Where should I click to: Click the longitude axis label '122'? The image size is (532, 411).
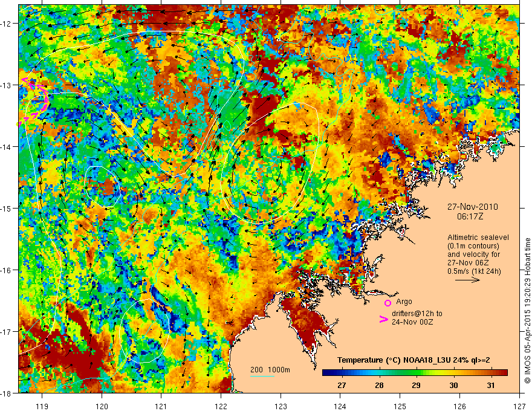pyautogui.click(x=221, y=406)
